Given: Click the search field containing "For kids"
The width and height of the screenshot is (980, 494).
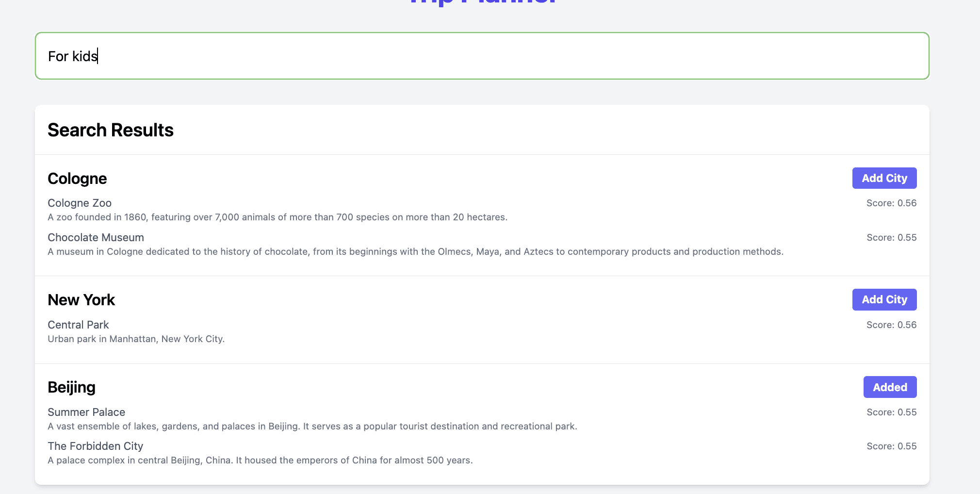Looking at the screenshot, I should [481, 56].
